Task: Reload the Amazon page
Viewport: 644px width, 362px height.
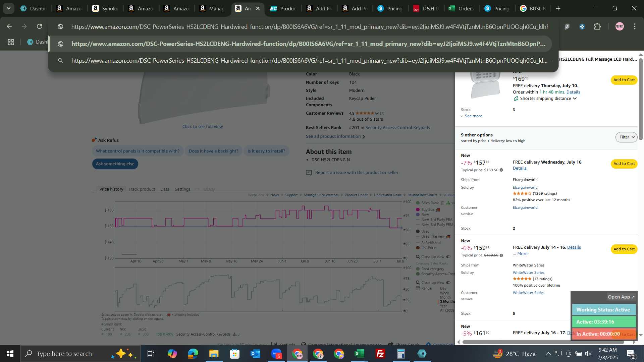Action: click(40, 26)
